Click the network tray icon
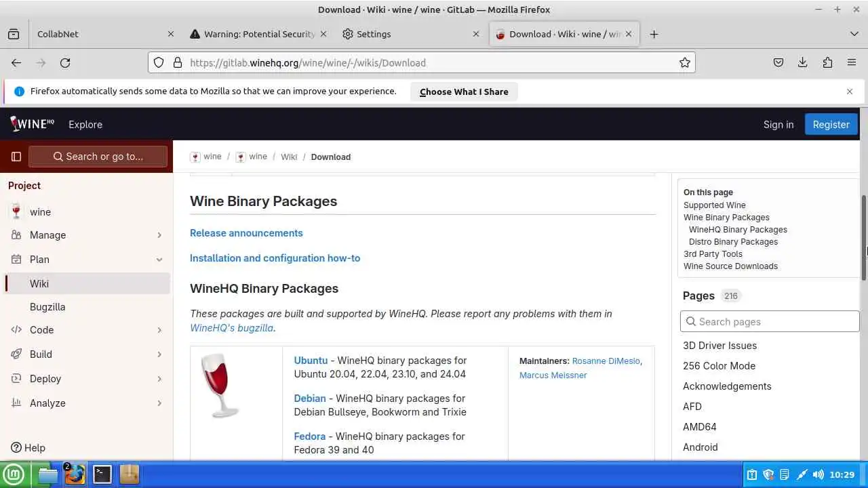This screenshot has width=868, height=488. [802, 474]
